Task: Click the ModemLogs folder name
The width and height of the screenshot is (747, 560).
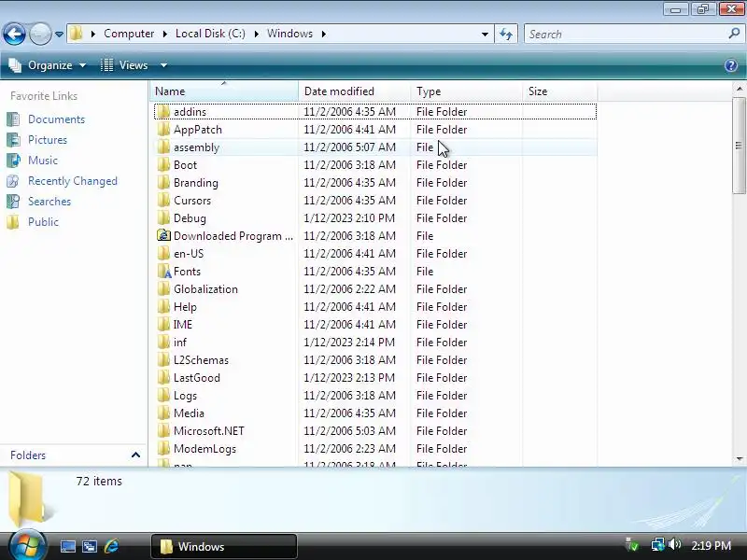Action: [x=204, y=449]
